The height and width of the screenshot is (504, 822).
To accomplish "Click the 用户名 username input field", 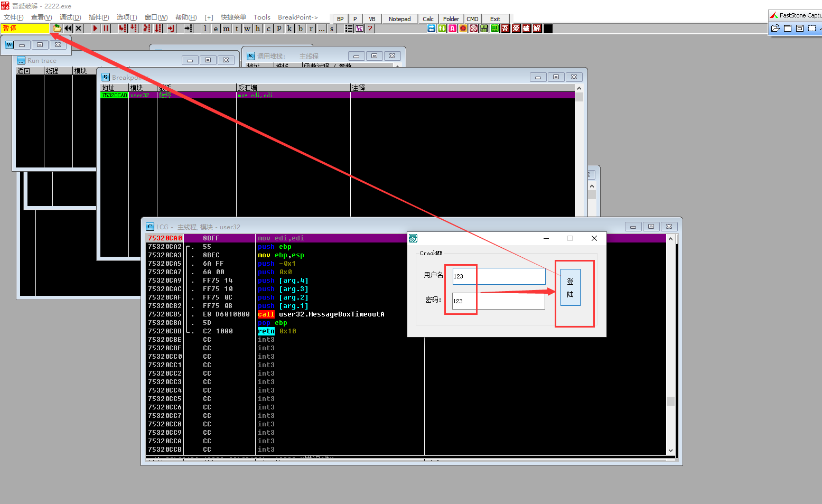I will 499,276.
